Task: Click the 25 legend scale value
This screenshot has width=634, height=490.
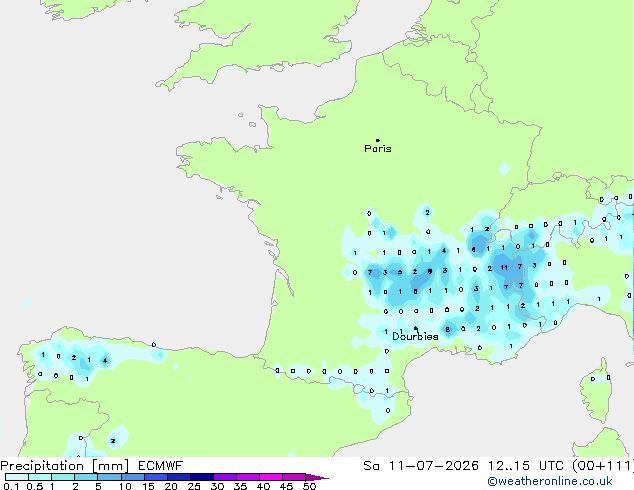Action: [x=194, y=486]
